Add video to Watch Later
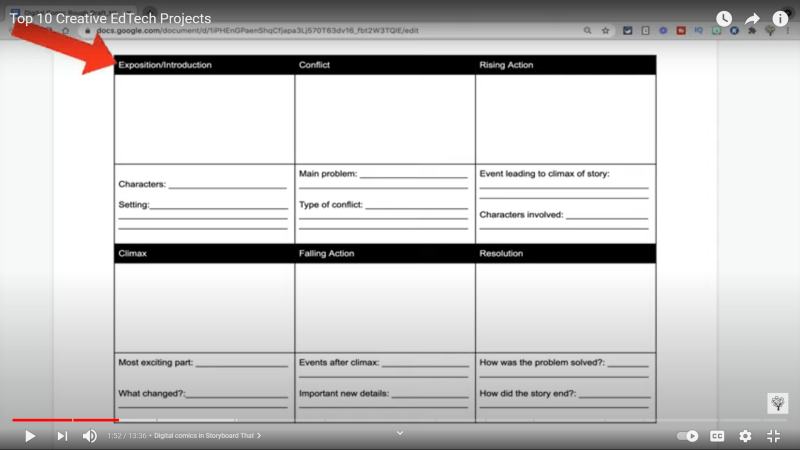The height and width of the screenshot is (450, 800). point(724,19)
